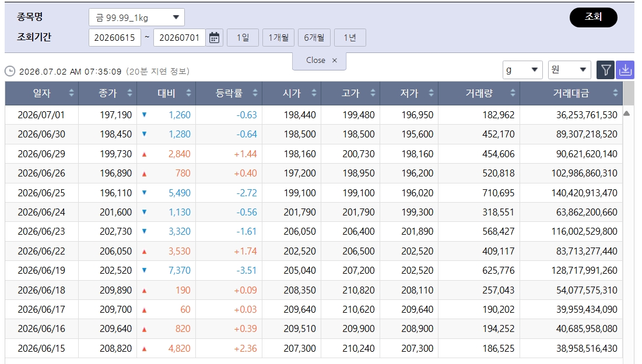
Task: Click the 2026/06/22 date cell
Action: 41,251
